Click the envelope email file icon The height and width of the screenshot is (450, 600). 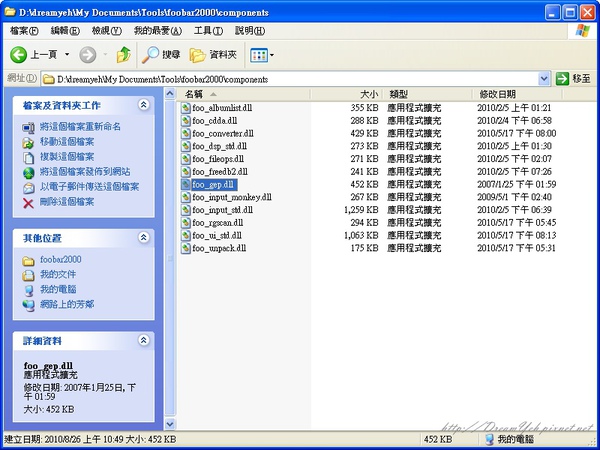coord(28,188)
